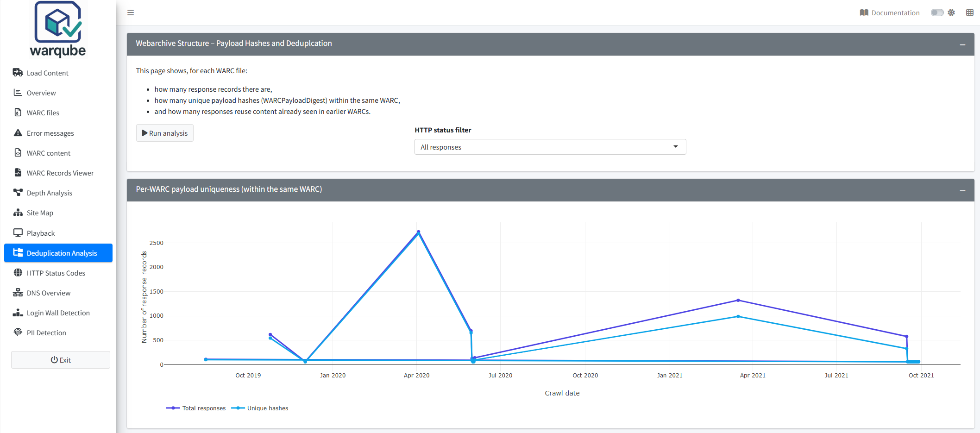Click the Run analysis button
This screenshot has height=433, width=980.
[165, 133]
